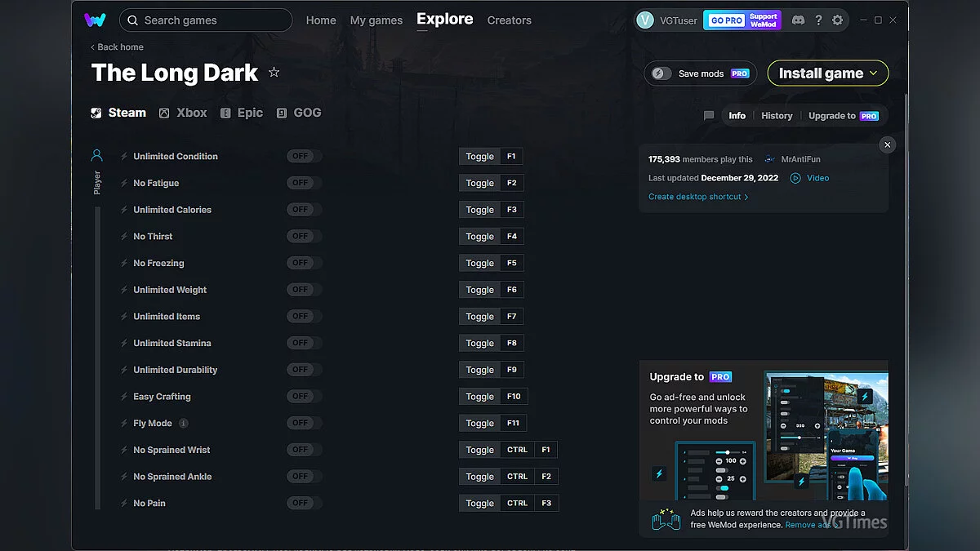Favorite The Long Dark via the star icon

274,73
